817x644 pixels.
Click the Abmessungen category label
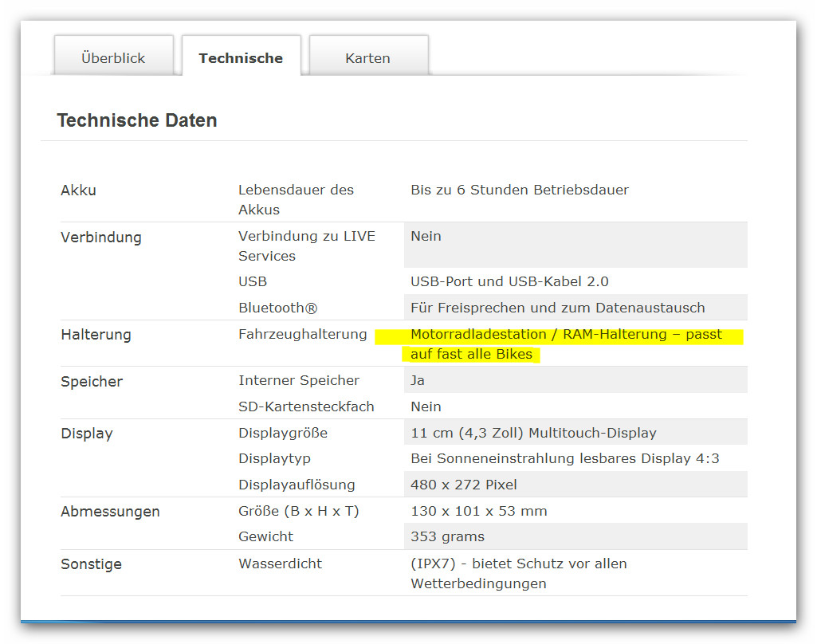pos(110,512)
